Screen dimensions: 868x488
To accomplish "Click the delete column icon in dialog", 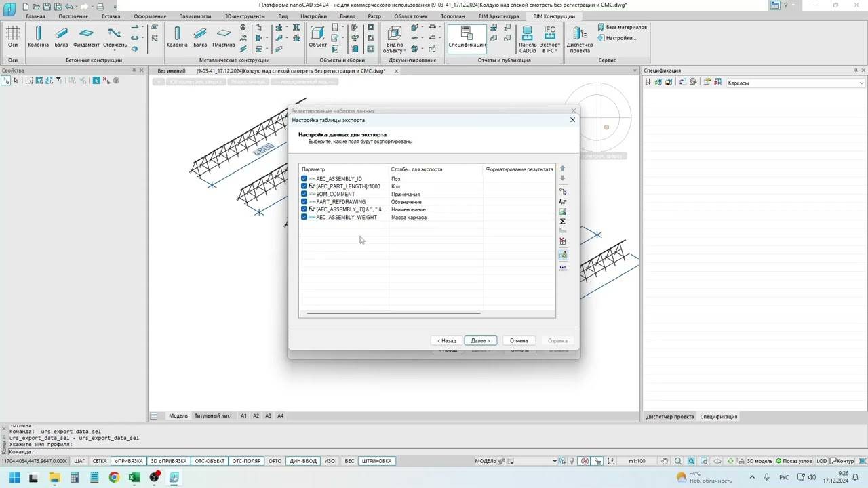I will (x=563, y=241).
